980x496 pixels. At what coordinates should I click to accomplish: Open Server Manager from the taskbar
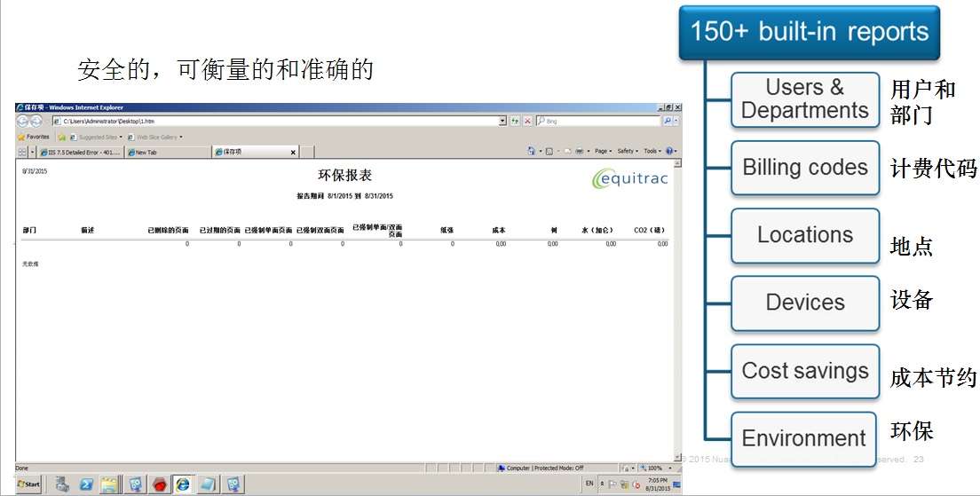pos(62,484)
